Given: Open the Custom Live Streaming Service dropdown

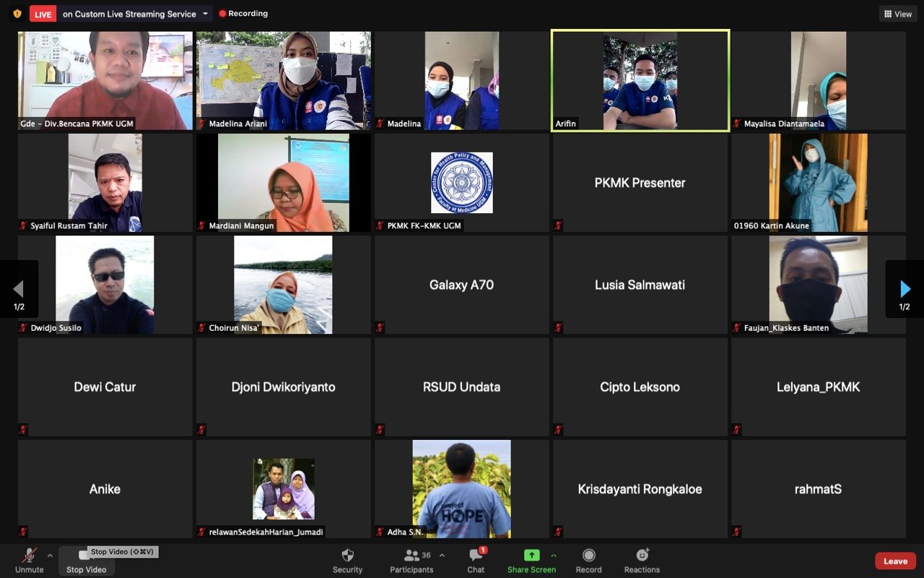Looking at the screenshot, I should [x=206, y=14].
